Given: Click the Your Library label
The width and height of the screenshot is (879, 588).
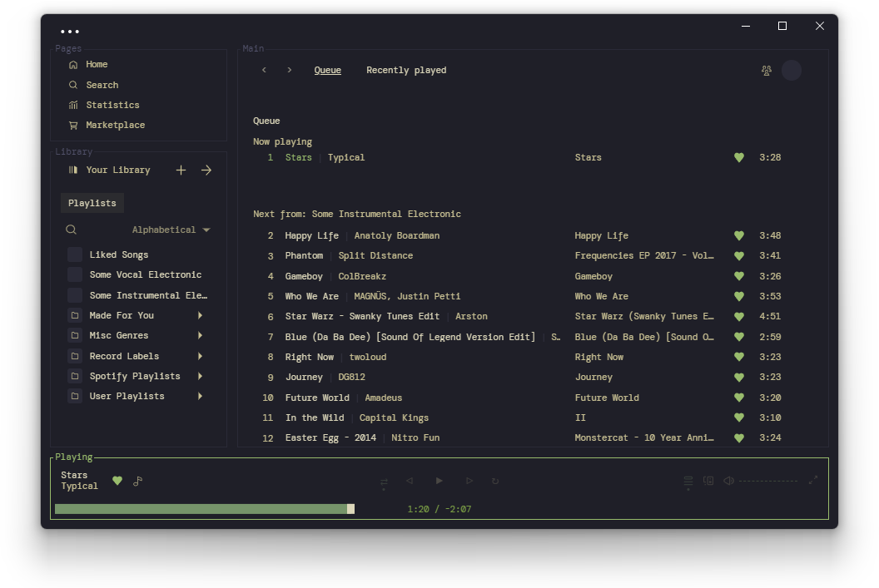Looking at the screenshot, I should (118, 170).
